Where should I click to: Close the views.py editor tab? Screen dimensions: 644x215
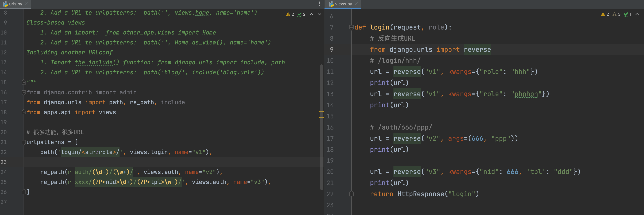pos(356,4)
